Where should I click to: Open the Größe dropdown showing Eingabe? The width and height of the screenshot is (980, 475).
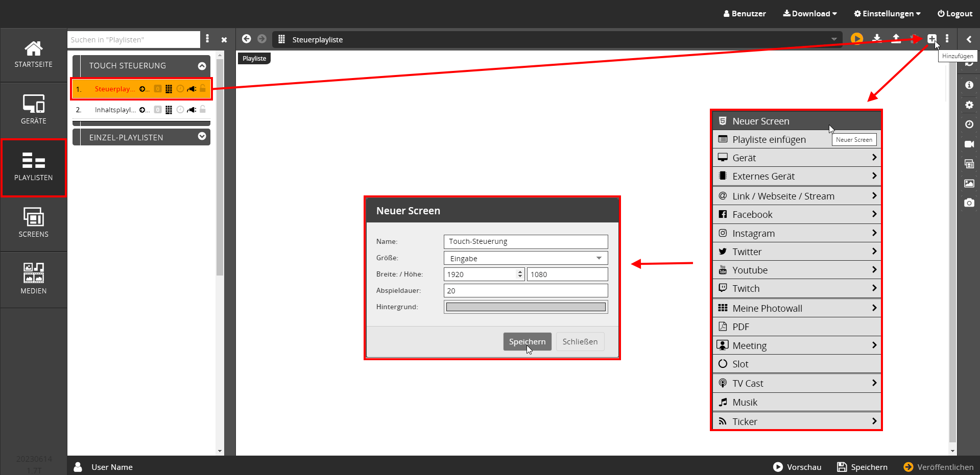pos(525,258)
